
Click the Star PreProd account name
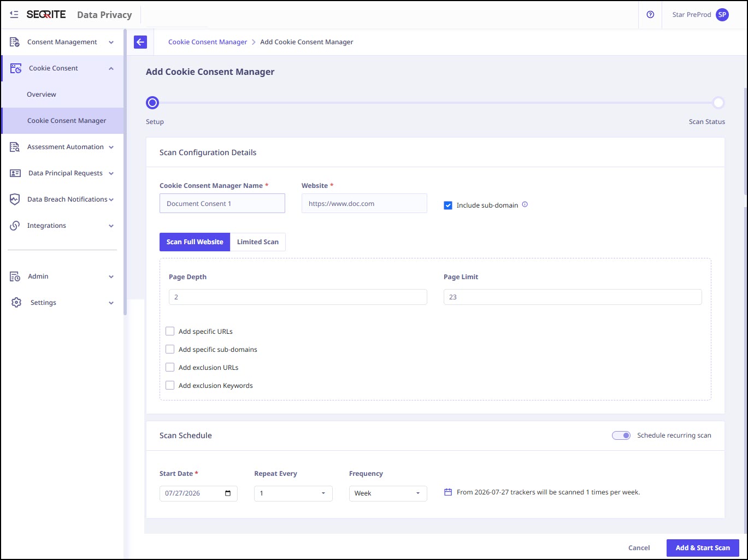[x=692, y=15]
